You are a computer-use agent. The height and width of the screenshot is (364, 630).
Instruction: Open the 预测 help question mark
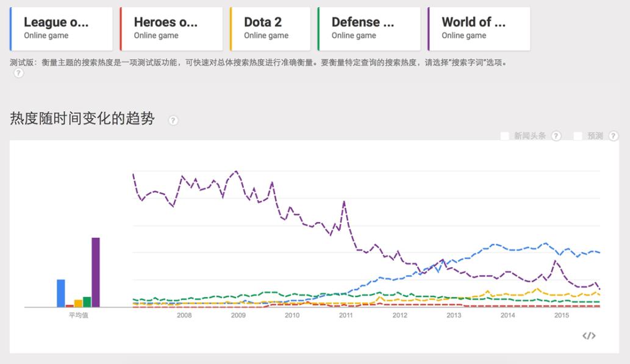pyautogui.click(x=614, y=136)
